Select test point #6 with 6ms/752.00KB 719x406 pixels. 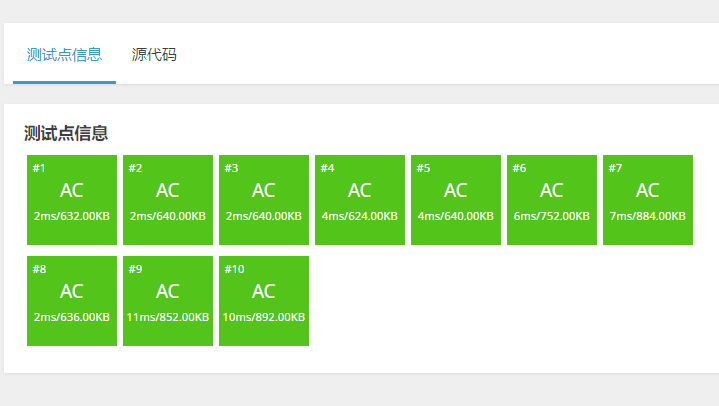pyautogui.click(x=552, y=200)
